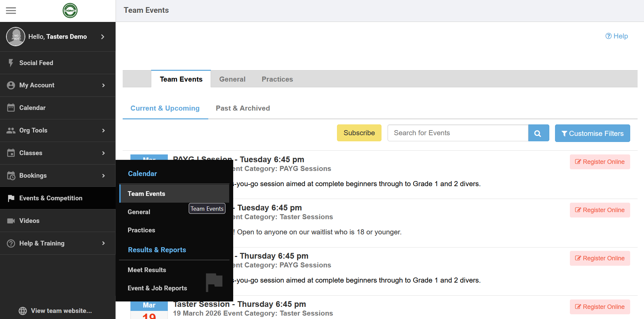Click the hamburger menu icon
This screenshot has height=319, width=644.
click(x=11, y=11)
